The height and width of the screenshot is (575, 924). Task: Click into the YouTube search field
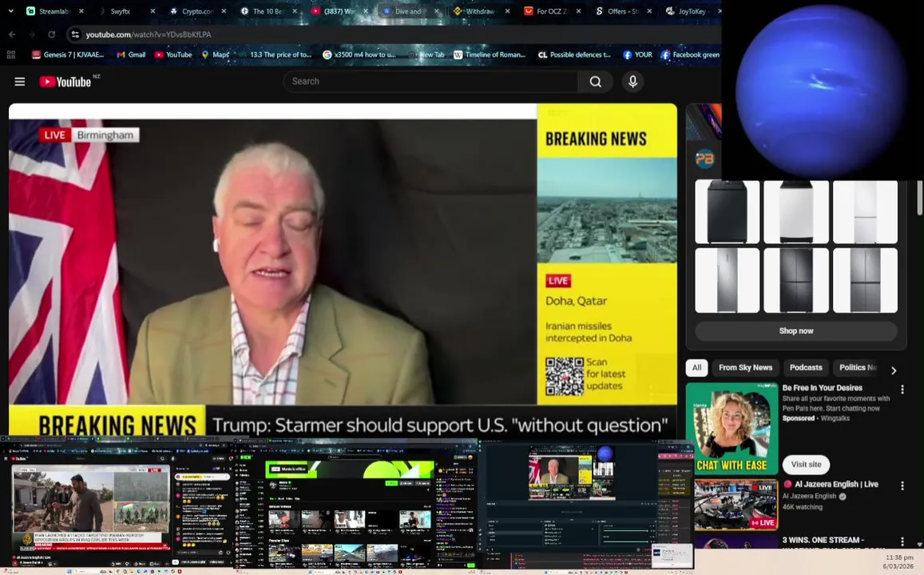pyautogui.click(x=430, y=82)
